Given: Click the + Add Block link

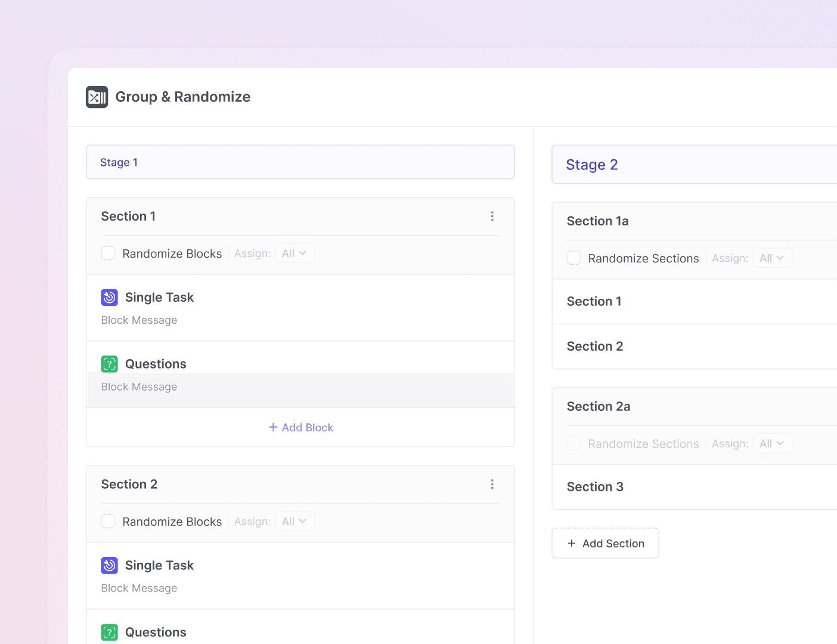Looking at the screenshot, I should point(300,428).
